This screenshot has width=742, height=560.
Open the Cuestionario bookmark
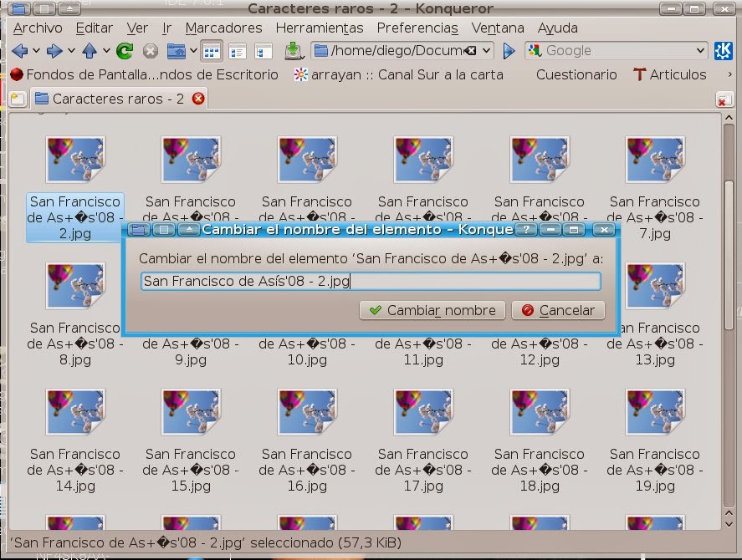pos(576,74)
